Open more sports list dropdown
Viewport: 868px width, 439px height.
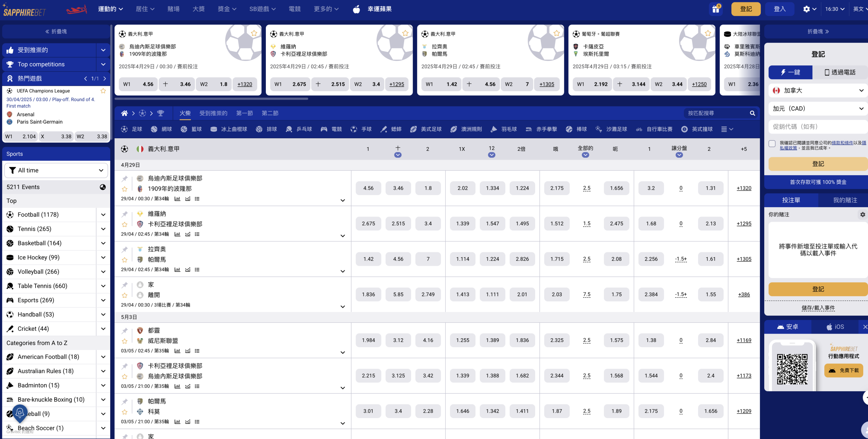pyautogui.click(x=727, y=129)
